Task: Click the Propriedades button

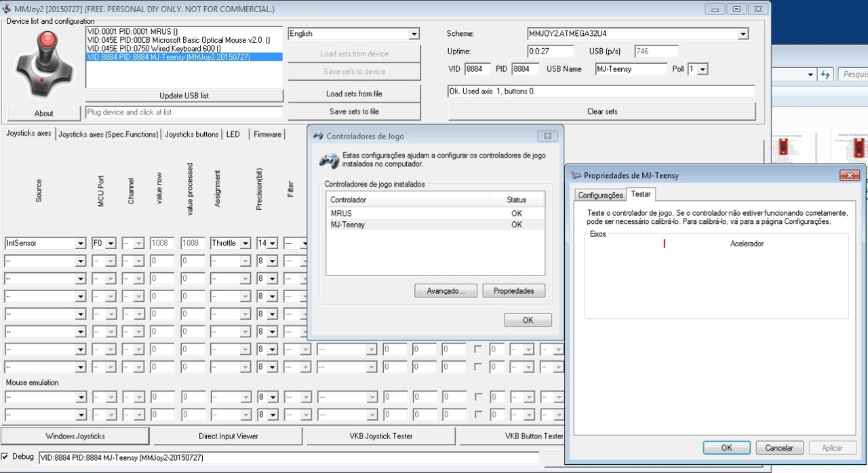Action: click(x=513, y=291)
